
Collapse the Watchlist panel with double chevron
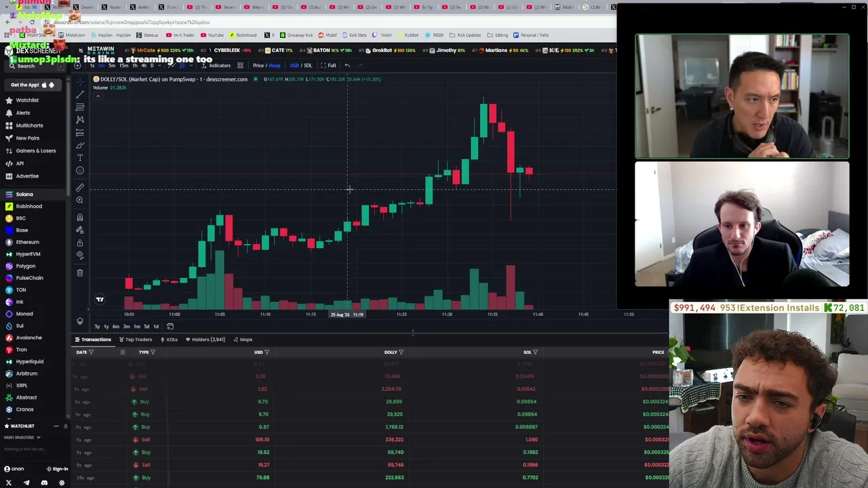point(65,426)
